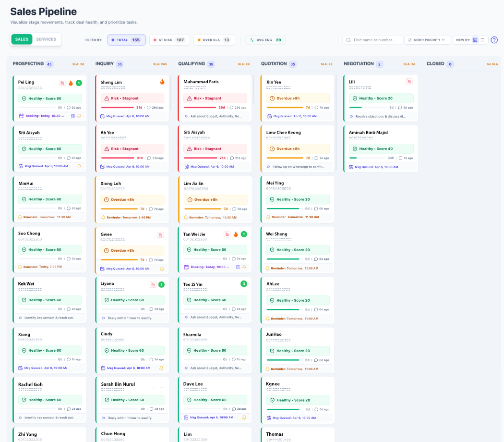The image size is (504, 442).
Task: Select the SALES tab
Action: tap(22, 38)
